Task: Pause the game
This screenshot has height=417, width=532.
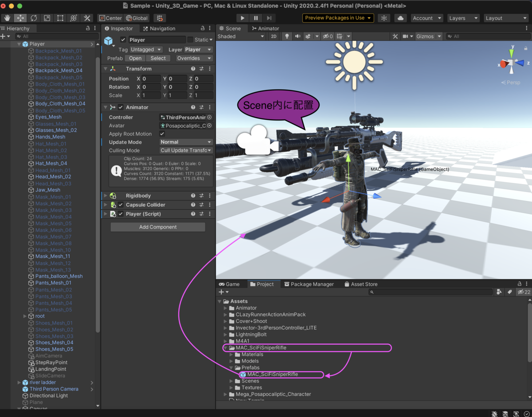Action: [256, 18]
